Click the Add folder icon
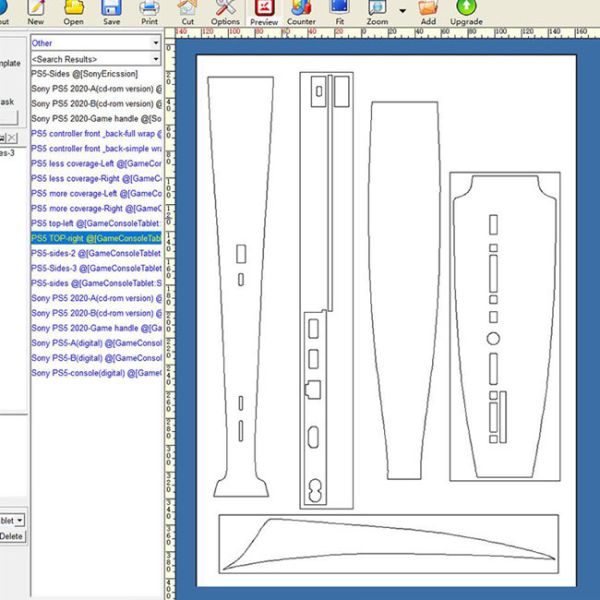This screenshot has height=600, width=600. click(x=428, y=12)
